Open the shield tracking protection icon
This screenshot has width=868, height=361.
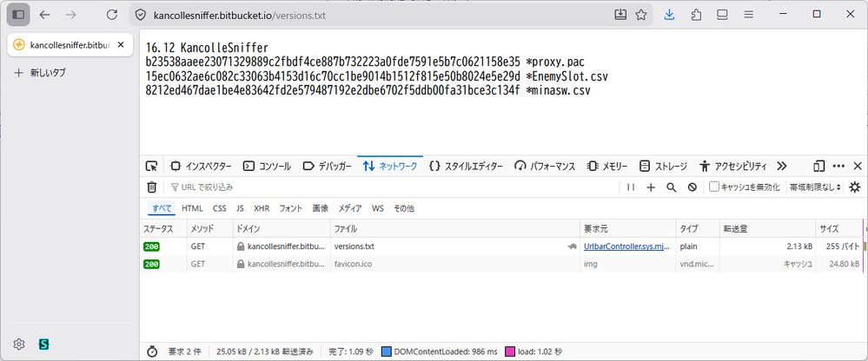point(141,16)
